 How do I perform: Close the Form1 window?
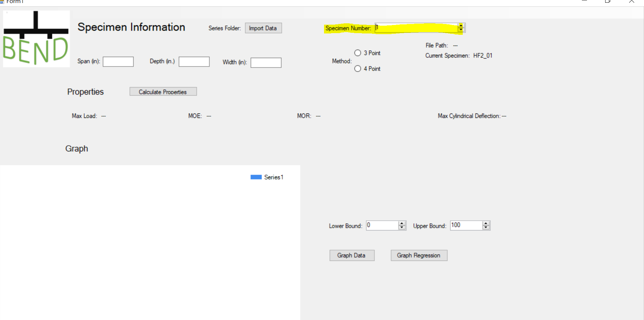632,2
